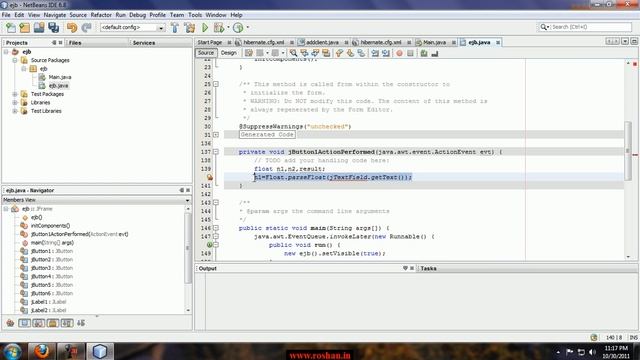Open the dropdown beside the Debug icon

pos(228,27)
